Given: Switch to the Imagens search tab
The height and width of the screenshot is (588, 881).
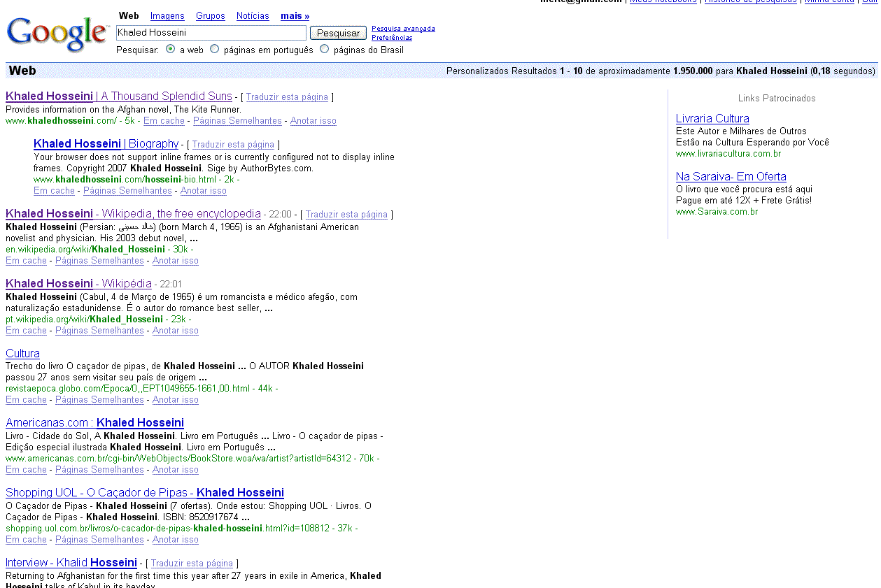Looking at the screenshot, I should point(167,16).
